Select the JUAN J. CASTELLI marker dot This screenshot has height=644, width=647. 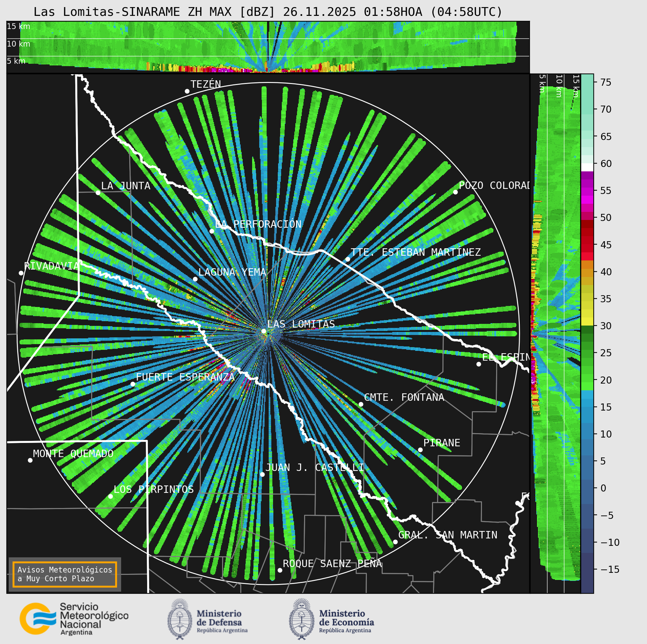tap(262, 474)
